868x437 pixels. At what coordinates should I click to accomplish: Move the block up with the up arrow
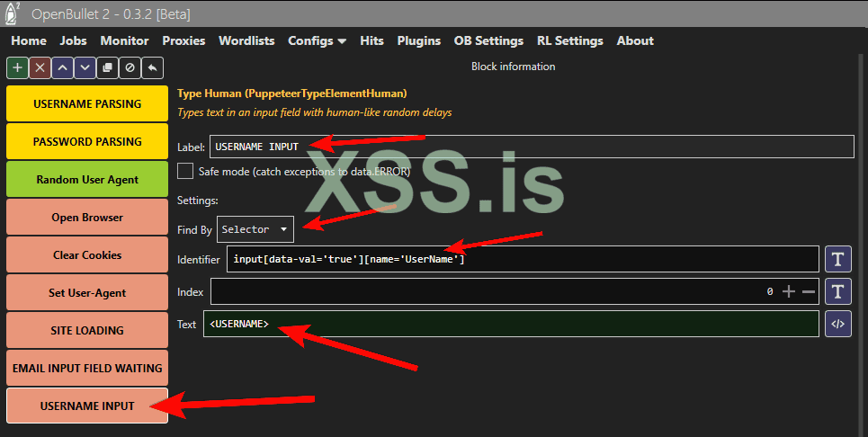pyautogui.click(x=63, y=68)
